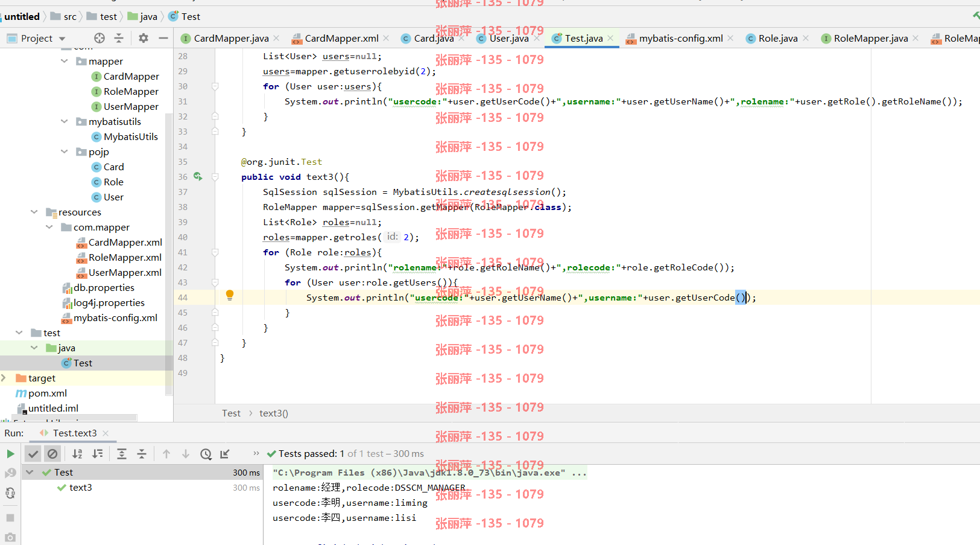Expand all test results

pos(122,454)
